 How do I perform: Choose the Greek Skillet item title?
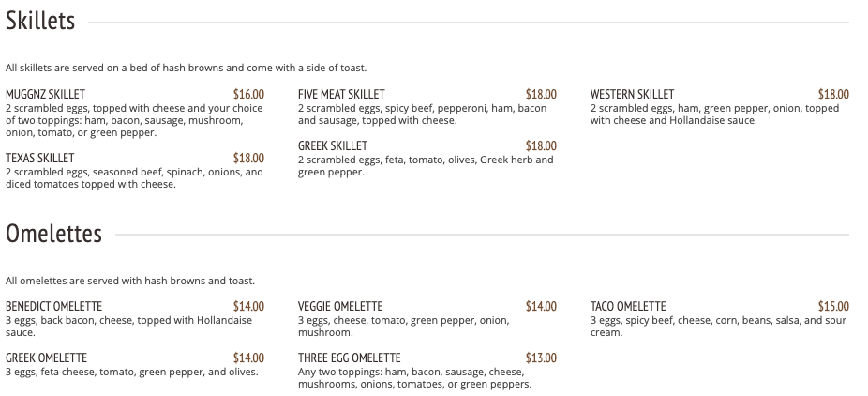pyautogui.click(x=333, y=146)
